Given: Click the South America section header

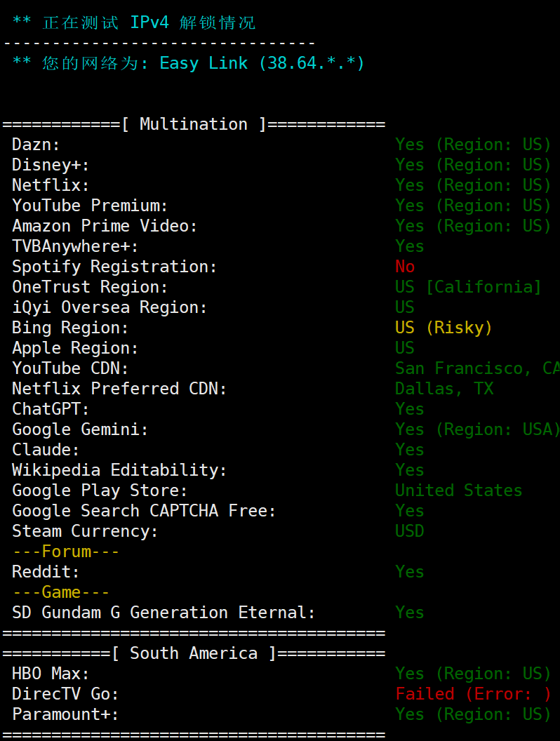Looking at the screenshot, I should click(x=193, y=653).
